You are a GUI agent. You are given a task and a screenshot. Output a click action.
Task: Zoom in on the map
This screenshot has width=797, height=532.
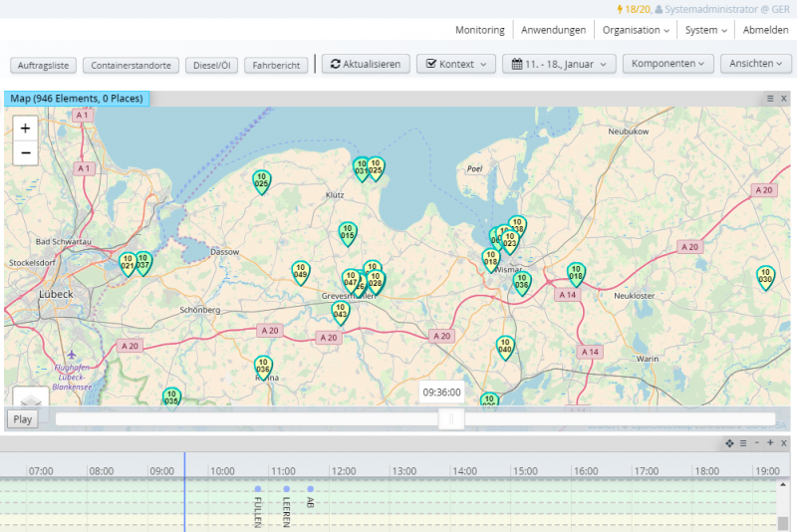[x=25, y=128]
